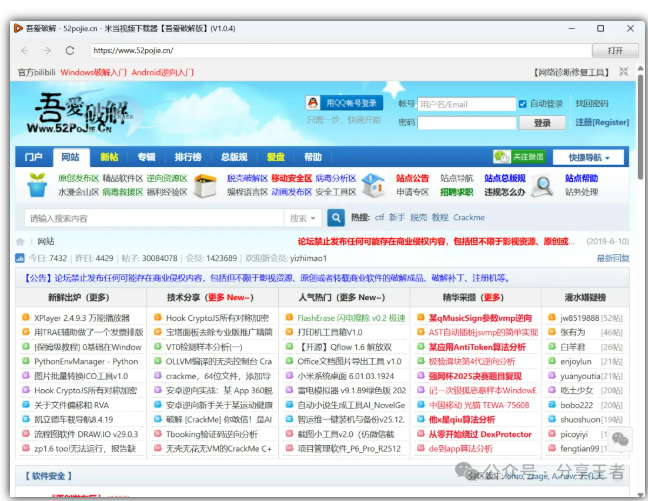The height and width of the screenshot is (501, 648).
Task: Click the browser forward arrow
Action: coord(46,50)
